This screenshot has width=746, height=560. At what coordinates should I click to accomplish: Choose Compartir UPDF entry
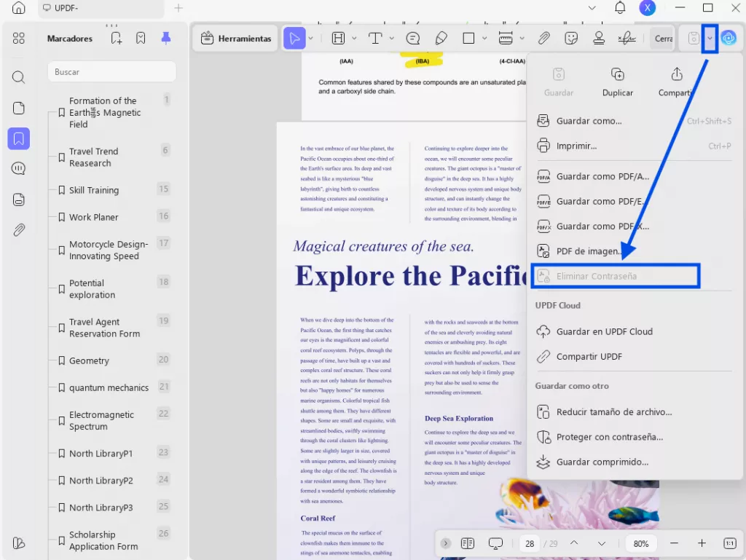pyautogui.click(x=635, y=357)
